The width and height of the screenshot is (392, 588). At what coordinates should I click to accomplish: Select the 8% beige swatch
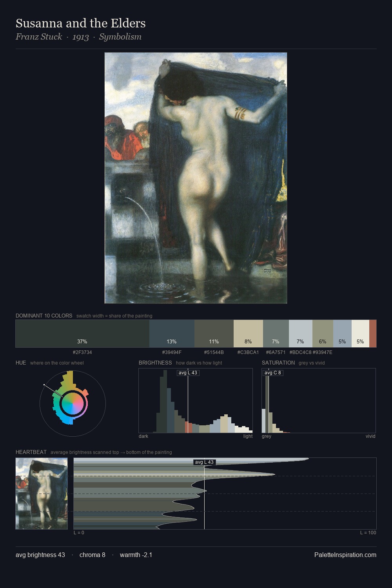[x=248, y=334]
